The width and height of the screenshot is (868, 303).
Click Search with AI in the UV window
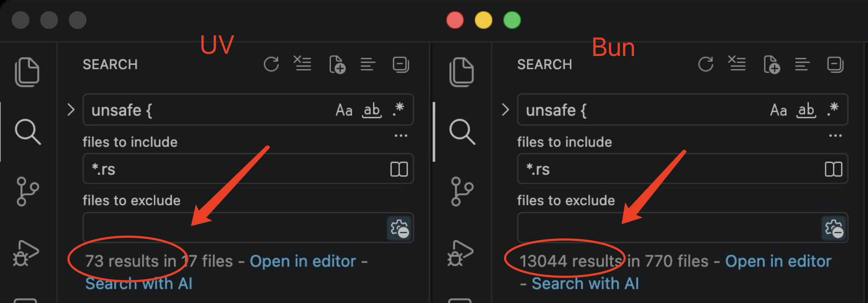coord(139,283)
